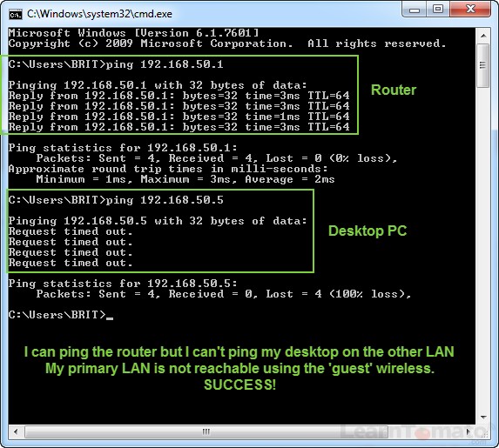499x448 pixels.
Task: Click 'Approximate round trip times' line
Action: pyautogui.click(x=168, y=169)
